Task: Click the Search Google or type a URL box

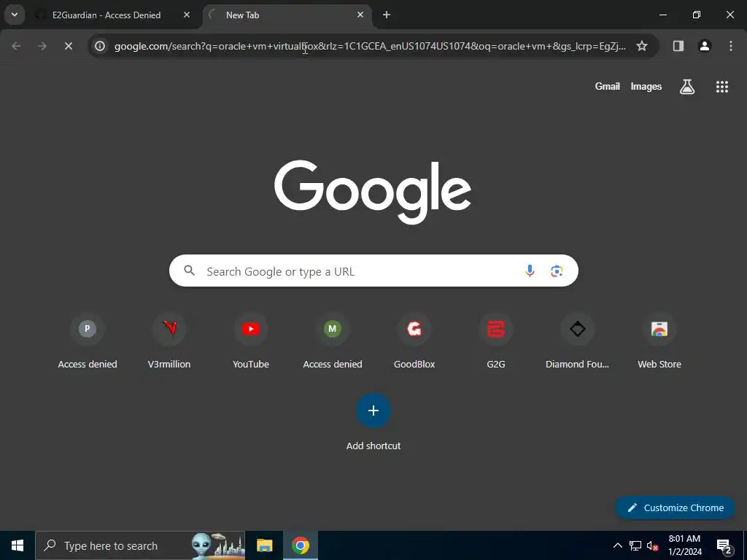Action: point(373,271)
